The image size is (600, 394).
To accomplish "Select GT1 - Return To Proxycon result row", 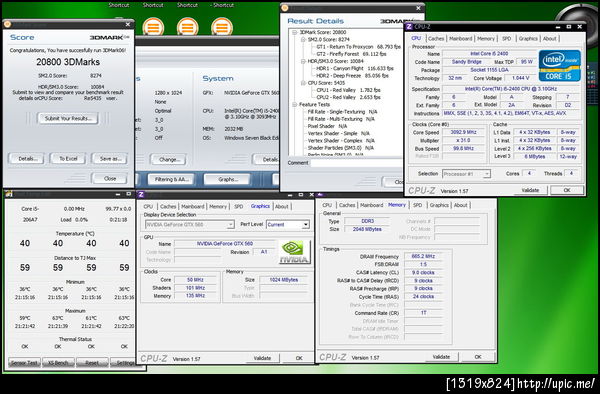I will [x=358, y=47].
